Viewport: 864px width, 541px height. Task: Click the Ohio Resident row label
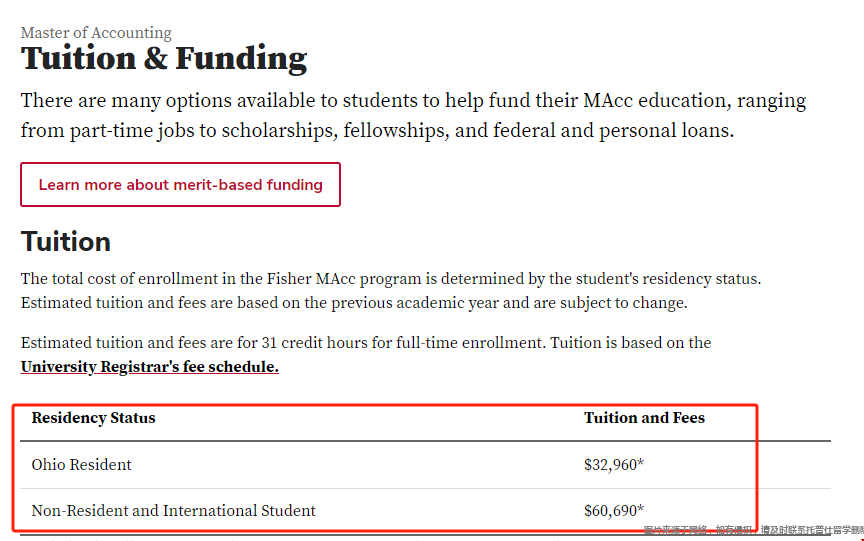[82, 465]
